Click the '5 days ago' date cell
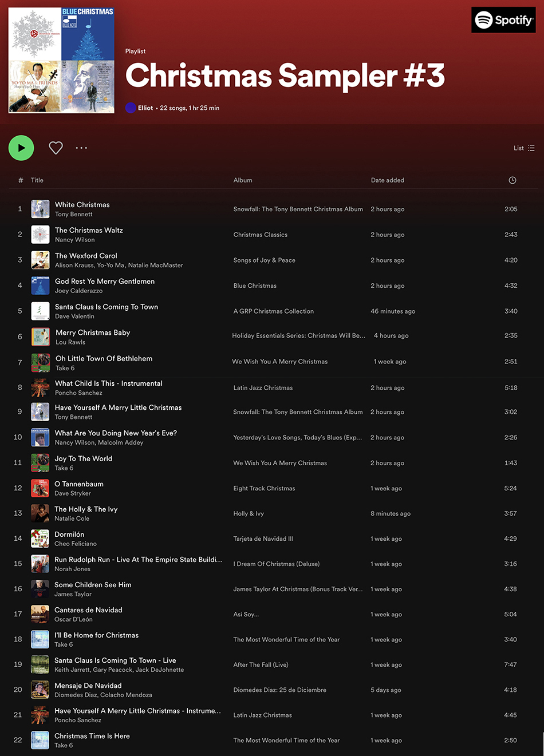544x756 pixels. (x=386, y=690)
